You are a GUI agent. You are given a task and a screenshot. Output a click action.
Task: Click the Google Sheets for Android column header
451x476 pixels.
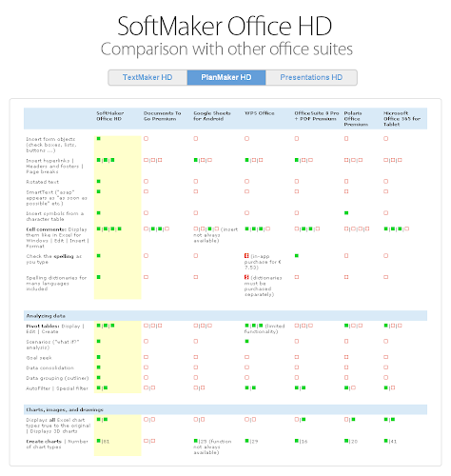tap(212, 116)
